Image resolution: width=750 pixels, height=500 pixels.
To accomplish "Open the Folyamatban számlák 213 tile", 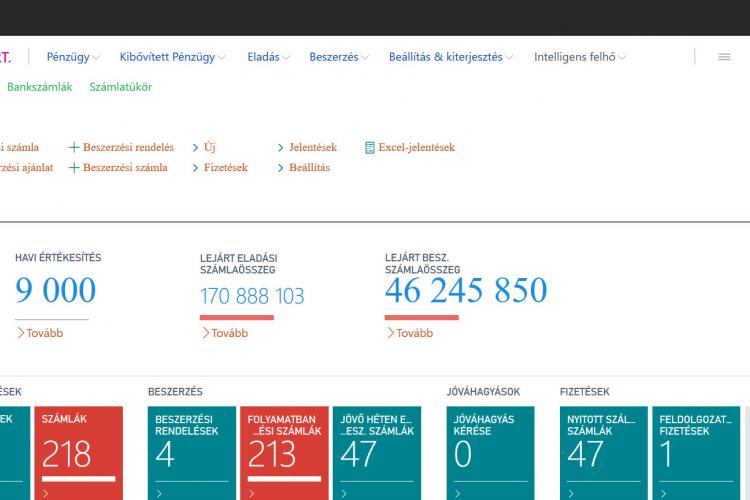I will [x=284, y=453].
